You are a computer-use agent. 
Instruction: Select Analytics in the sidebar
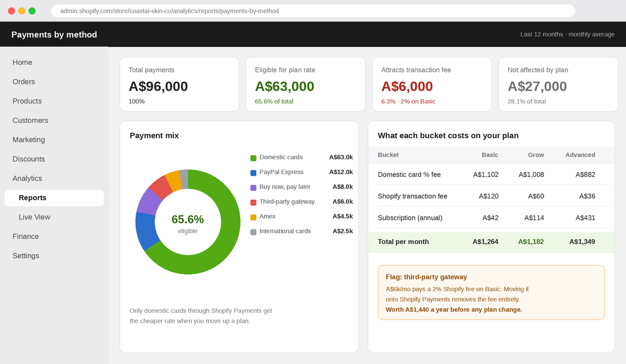tap(27, 179)
